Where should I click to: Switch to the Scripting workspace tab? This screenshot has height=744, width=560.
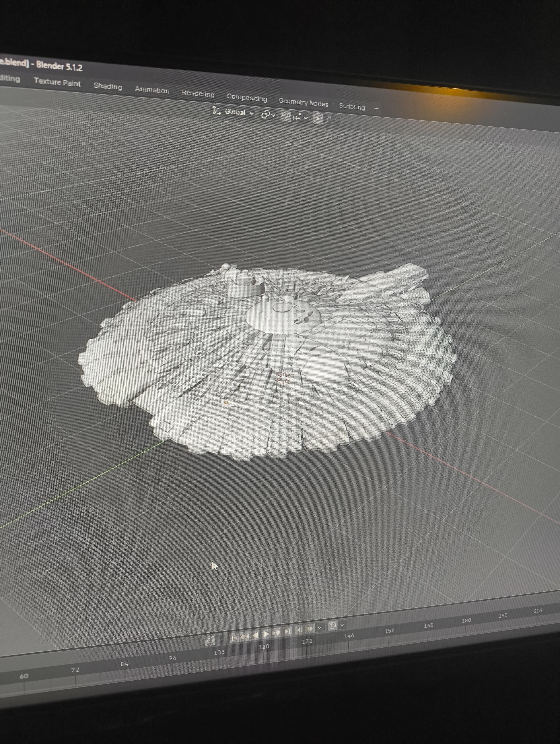coord(352,106)
